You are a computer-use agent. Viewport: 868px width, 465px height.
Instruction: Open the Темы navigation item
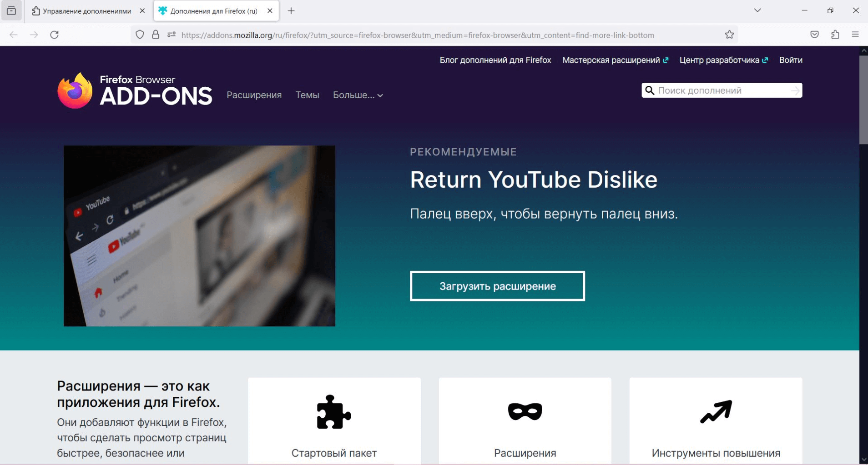(307, 95)
